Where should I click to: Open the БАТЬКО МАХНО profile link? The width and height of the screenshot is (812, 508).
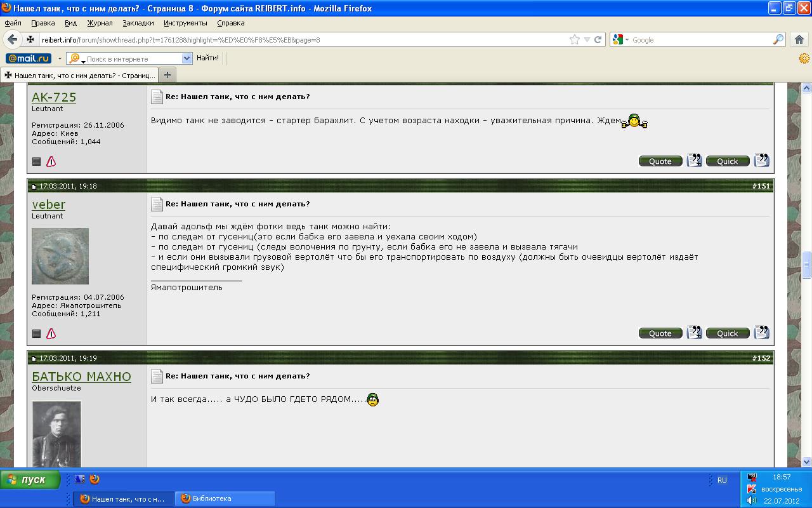point(81,377)
